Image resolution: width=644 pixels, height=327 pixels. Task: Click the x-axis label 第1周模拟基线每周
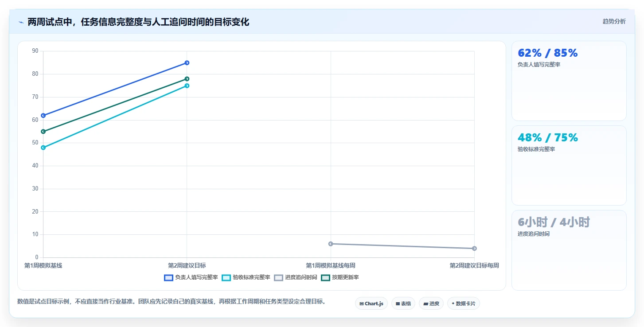pos(331,265)
